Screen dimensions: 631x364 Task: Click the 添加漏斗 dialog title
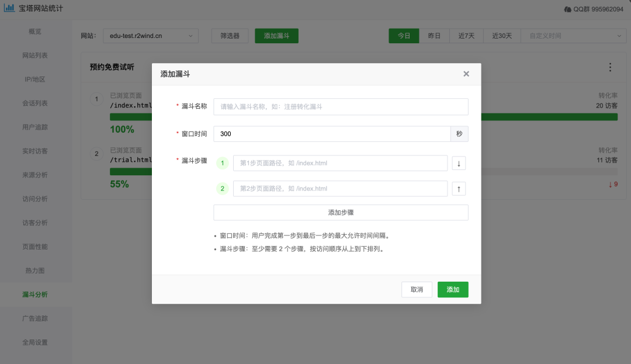click(175, 74)
